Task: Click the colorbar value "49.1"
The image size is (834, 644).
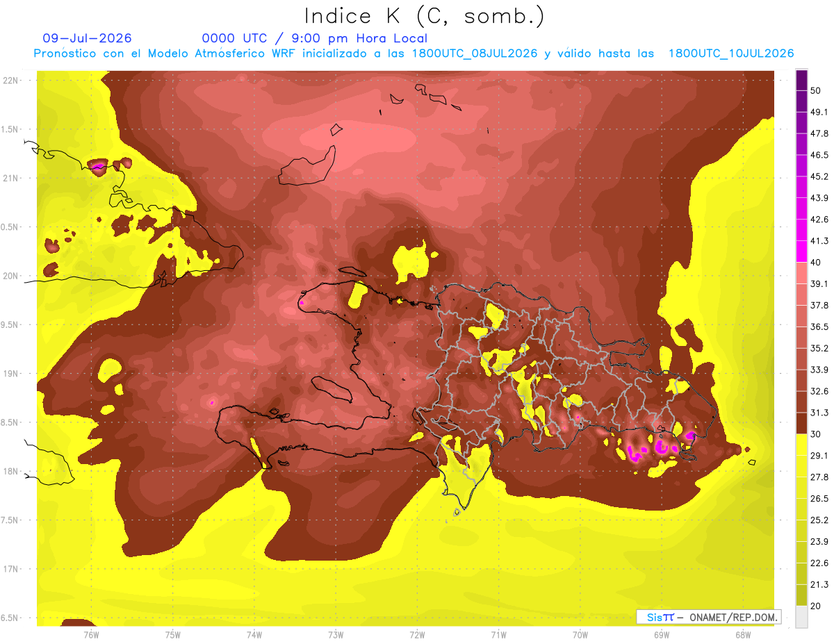Action: [x=819, y=113]
